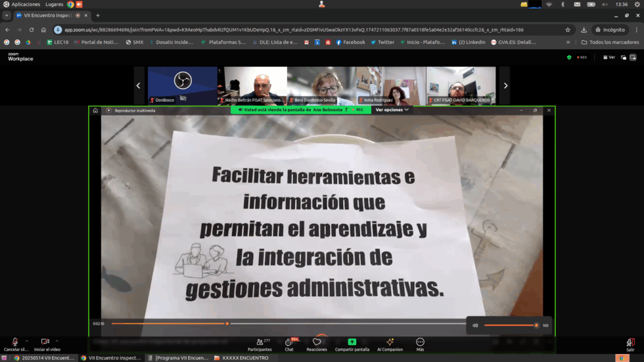Image resolution: width=644 pixels, height=362 pixels.
Task: Start camera with Iniciar el video
Action: (45, 343)
